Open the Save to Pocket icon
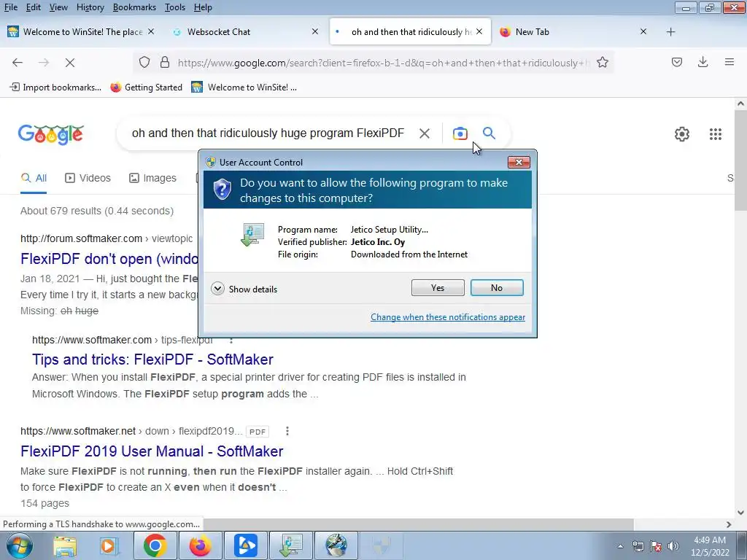Viewport: 747px width, 560px height. click(x=677, y=62)
